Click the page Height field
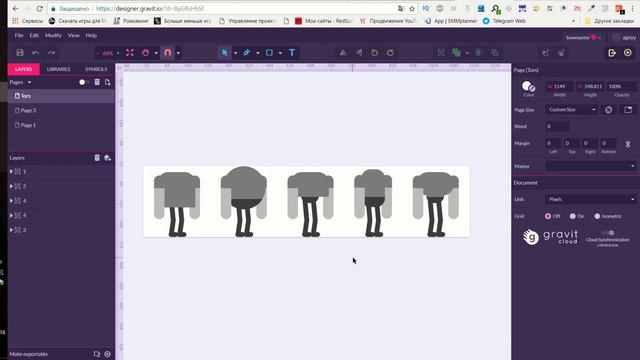Screen dimensions: 640x360 (x=590, y=87)
